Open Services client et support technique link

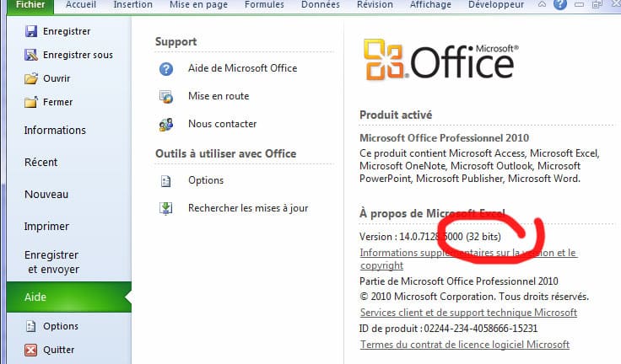pos(468,313)
